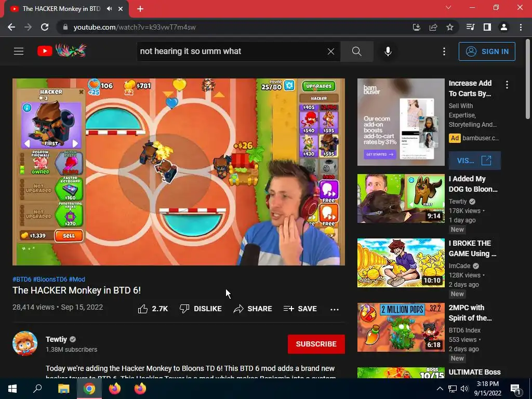Share this page from address bar

433,27
